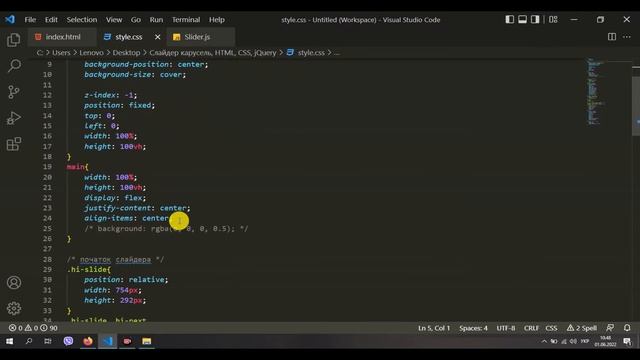Open the Terminal menu
This screenshot has height=360, width=640.
186,20
